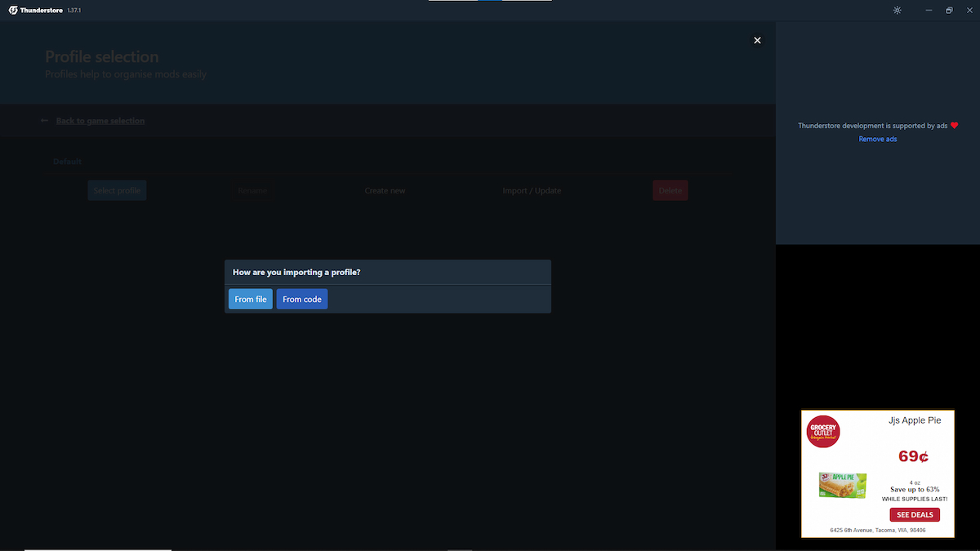
Task: Click the "Select profile" button
Action: coord(117,189)
